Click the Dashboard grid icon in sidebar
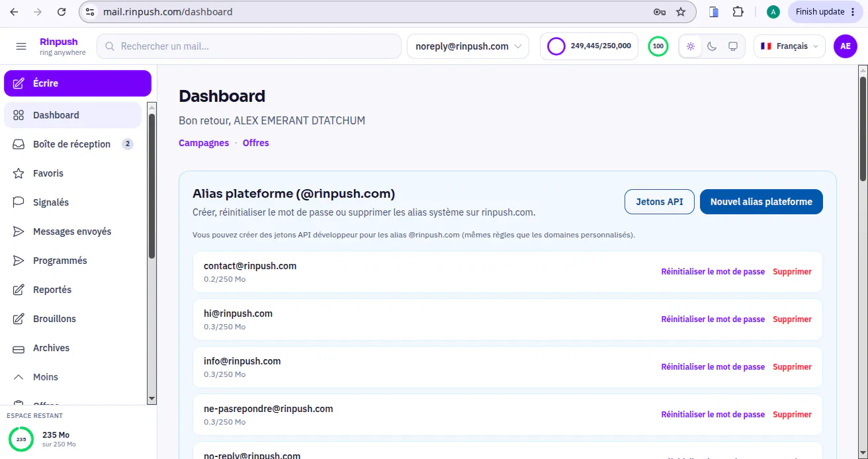The width and height of the screenshot is (868, 459). click(19, 115)
